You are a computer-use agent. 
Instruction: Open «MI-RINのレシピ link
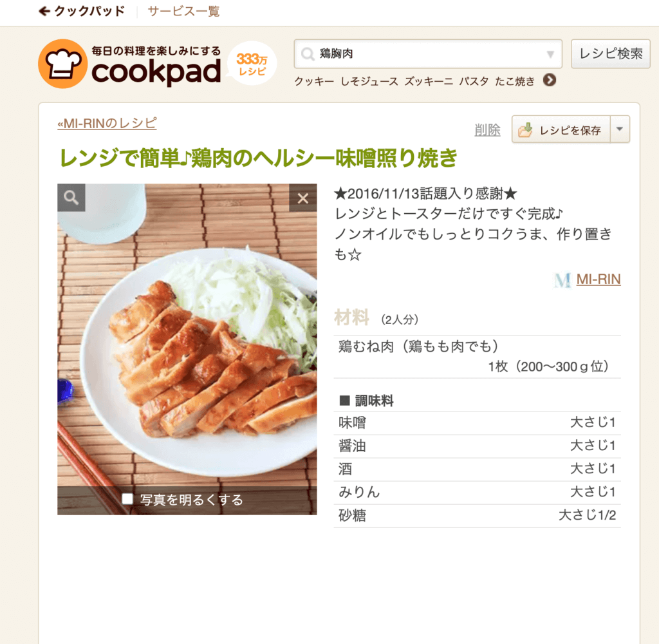(x=107, y=123)
